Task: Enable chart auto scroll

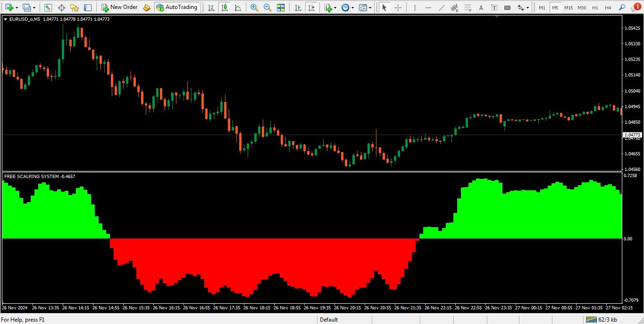Action: 298,8
